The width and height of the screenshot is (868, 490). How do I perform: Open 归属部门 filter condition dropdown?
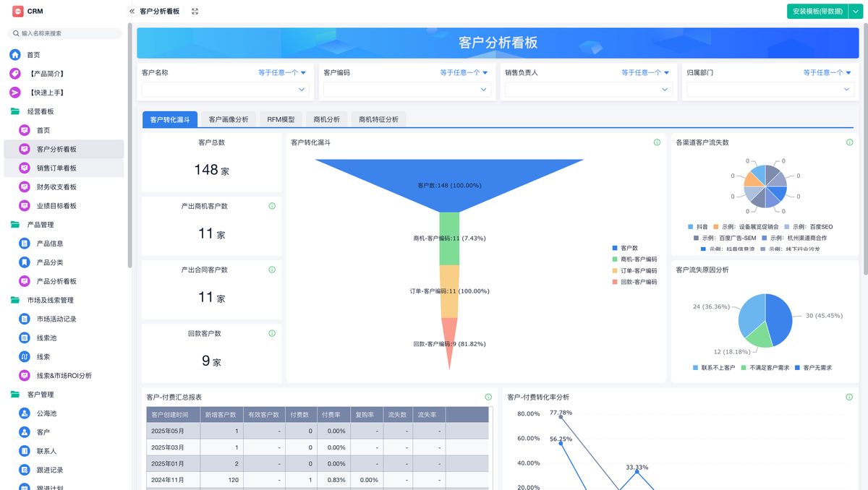coord(827,72)
